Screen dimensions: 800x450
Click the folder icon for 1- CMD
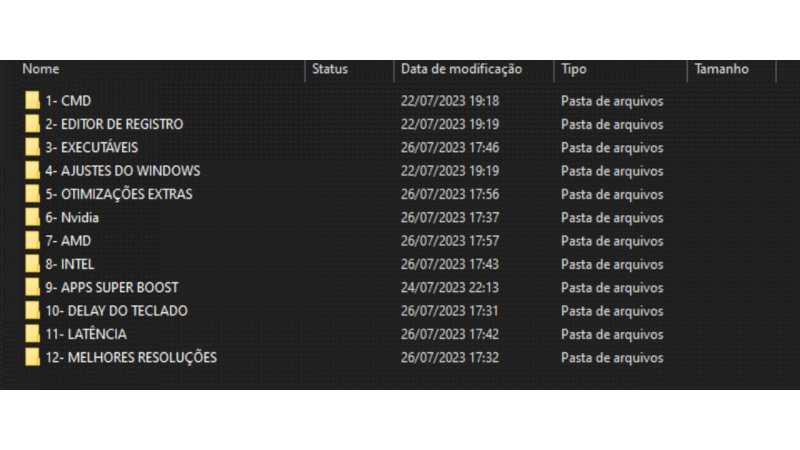33,101
